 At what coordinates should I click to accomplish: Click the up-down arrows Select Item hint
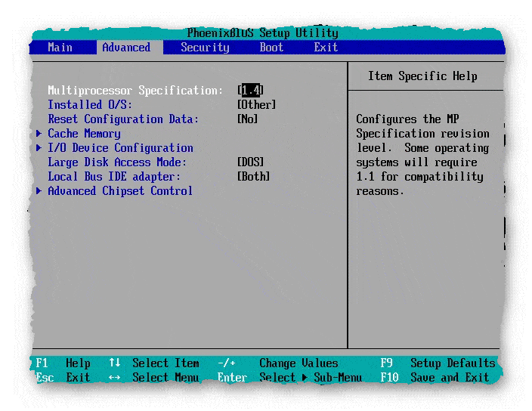tap(154, 363)
